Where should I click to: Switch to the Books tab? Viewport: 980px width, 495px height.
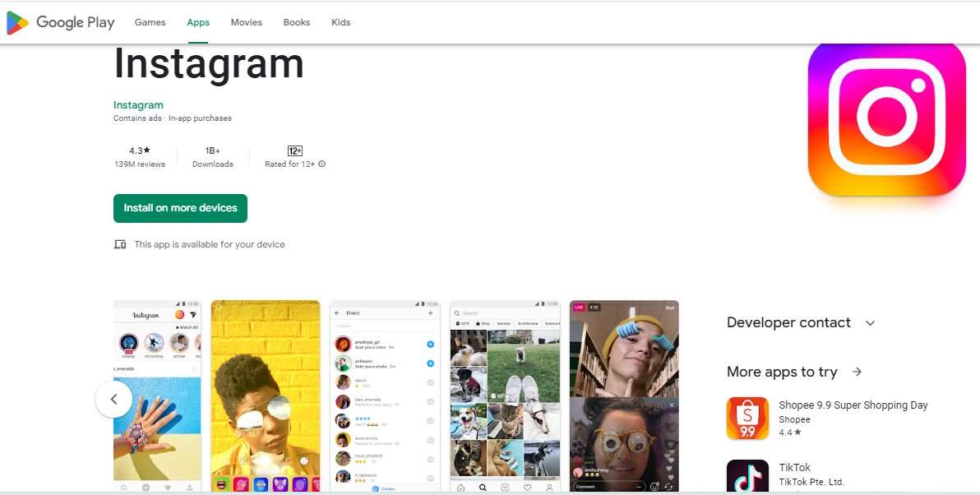pyautogui.click(x=296, y=22)
